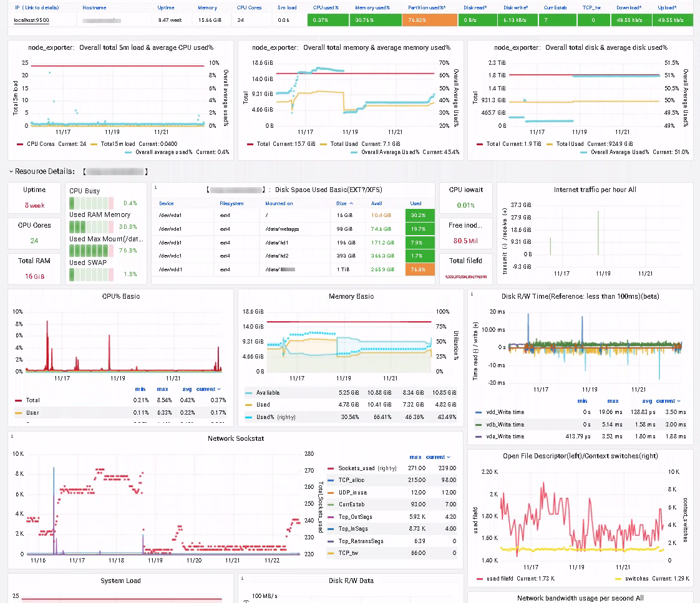700x603 pixels.
Task: Open the CPU% Basic panel title menu
Action: pyautogui.click(x=120, y=296)
